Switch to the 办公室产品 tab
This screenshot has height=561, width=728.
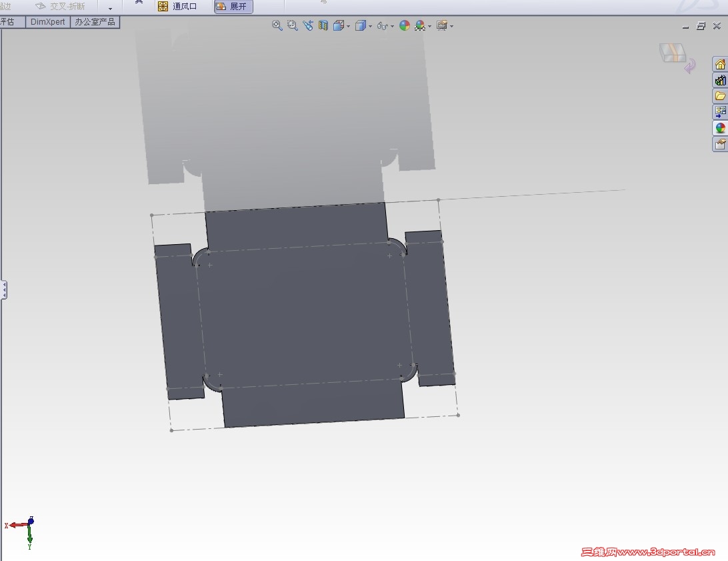pyautogui.click(x=95, y=22)
